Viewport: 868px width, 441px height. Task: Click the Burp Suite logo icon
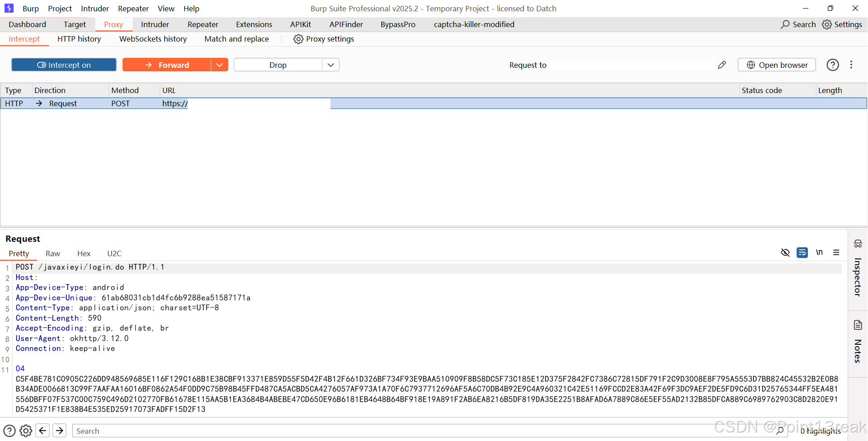click(x=9, y=8)
